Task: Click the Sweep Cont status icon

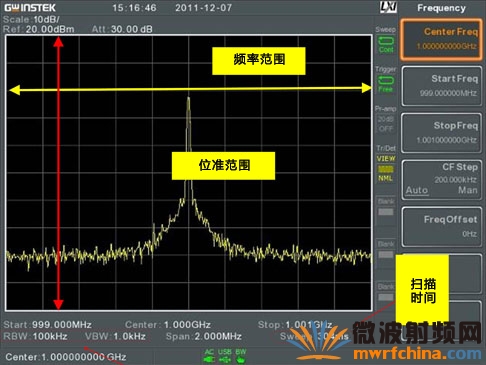Action: (386, 45)
